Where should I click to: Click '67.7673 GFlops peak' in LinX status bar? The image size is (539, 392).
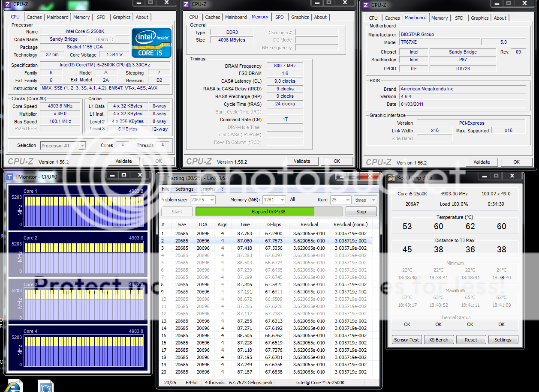point(251,383)
